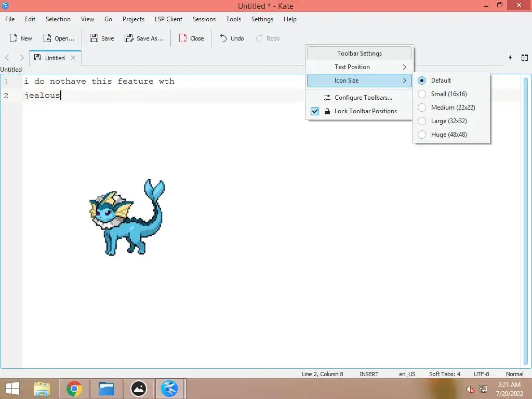Screen dimensions: 532x399
Task: Open the Edit menu
Action: [30, 19]
